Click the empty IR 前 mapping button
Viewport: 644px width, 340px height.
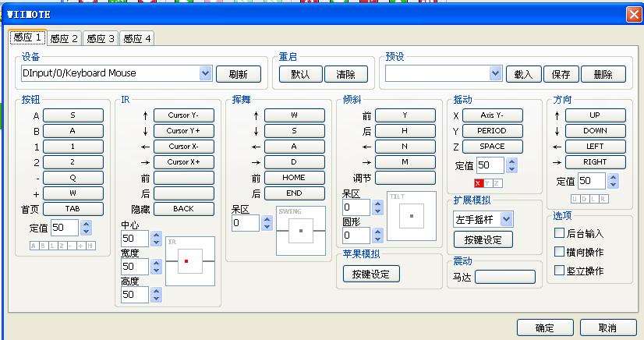[x=183, y=178]
